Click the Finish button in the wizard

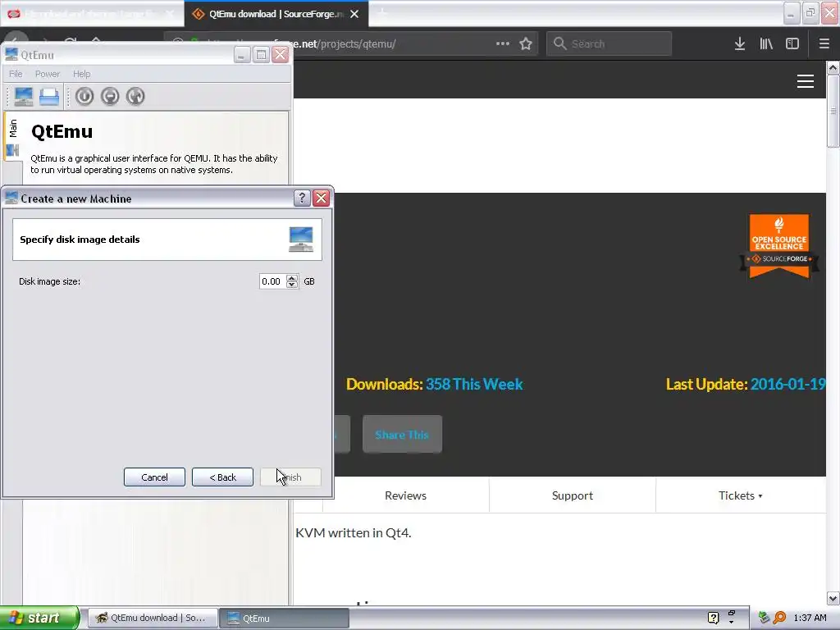coord(290,477)
